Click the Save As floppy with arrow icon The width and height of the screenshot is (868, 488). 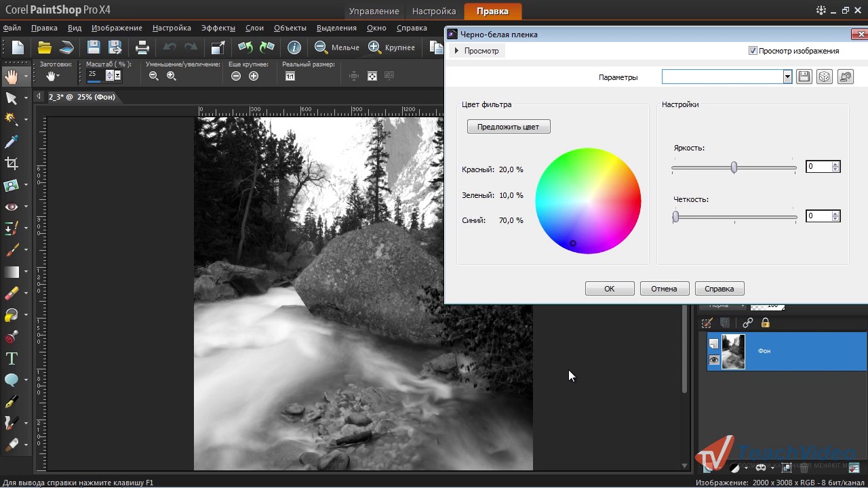pyautogui.click(x=115, y=47)
